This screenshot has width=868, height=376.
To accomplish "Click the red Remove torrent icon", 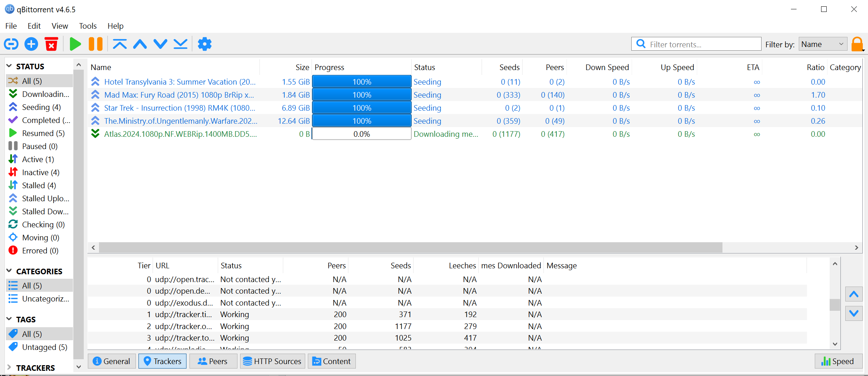I will pos(51,44).
